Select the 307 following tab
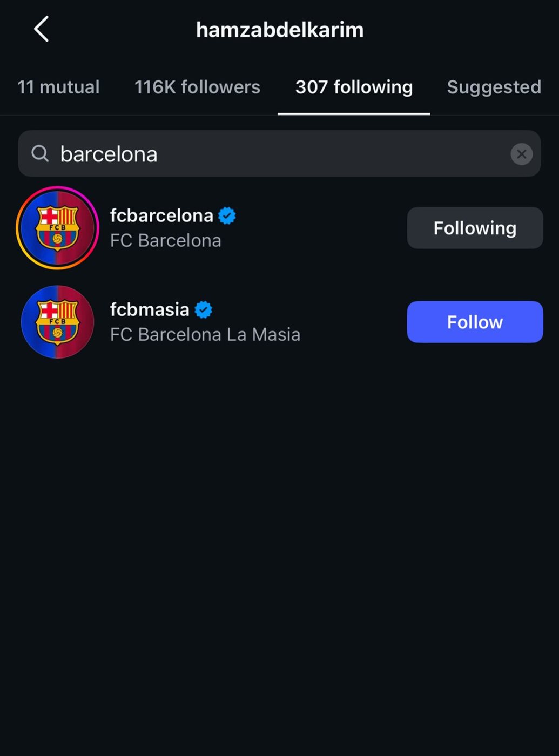The height and width of the screenshot is (756, 559). click(x=354, y=87)
